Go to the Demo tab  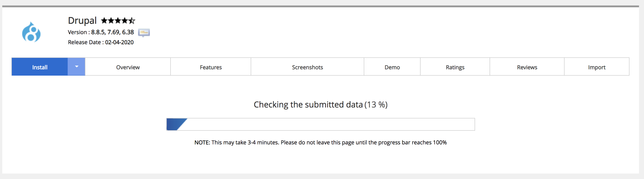(392, 67)
